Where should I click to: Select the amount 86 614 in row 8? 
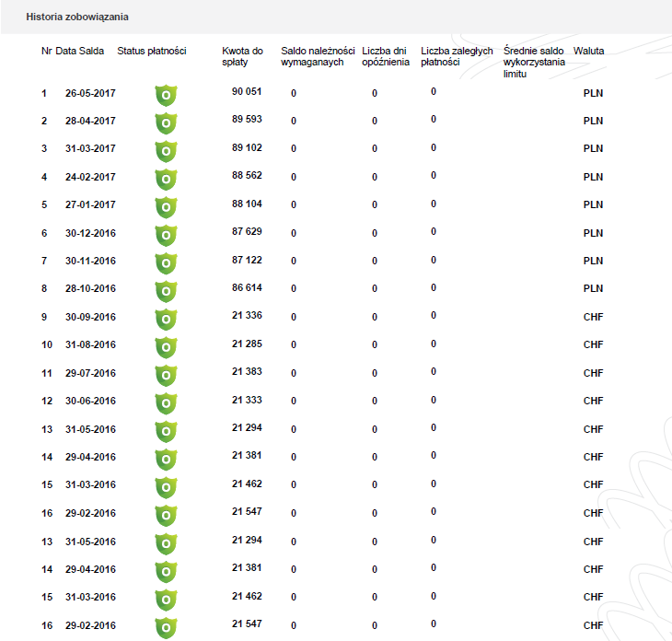247,287
